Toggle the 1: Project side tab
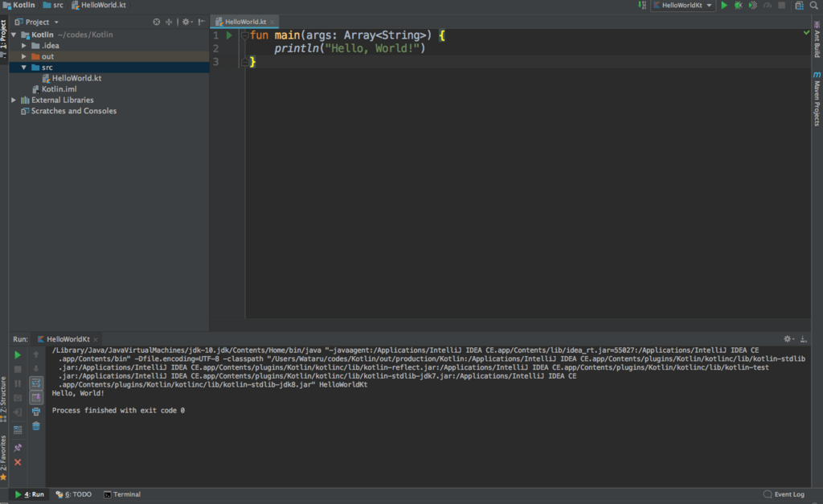Image resolution: width=823 pixels, height=504 pixels. (4, 37)
